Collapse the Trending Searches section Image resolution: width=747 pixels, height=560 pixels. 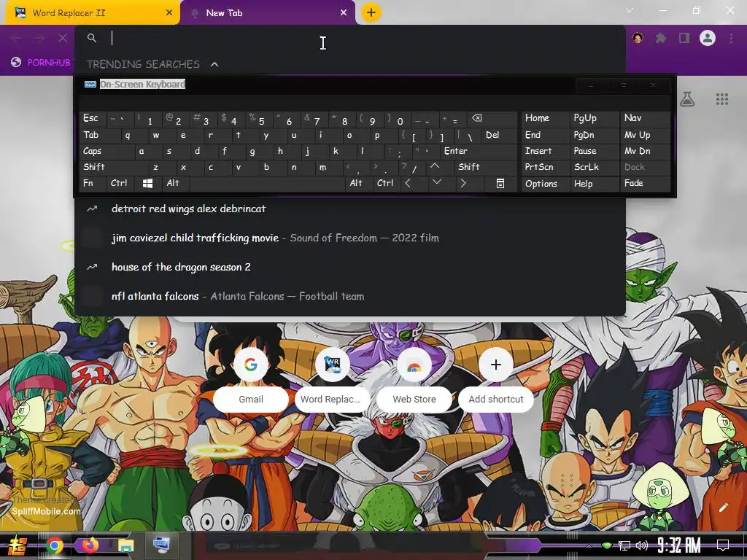click(x=214, y=64)
